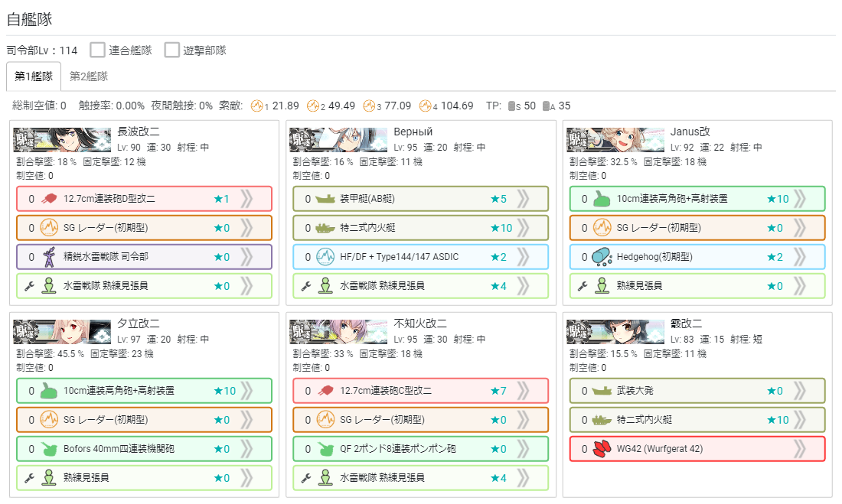Click the slot count 0 on 装甲艇(AB艇)
This screenshot has width=842, height=504.
(x=308, y=199)
